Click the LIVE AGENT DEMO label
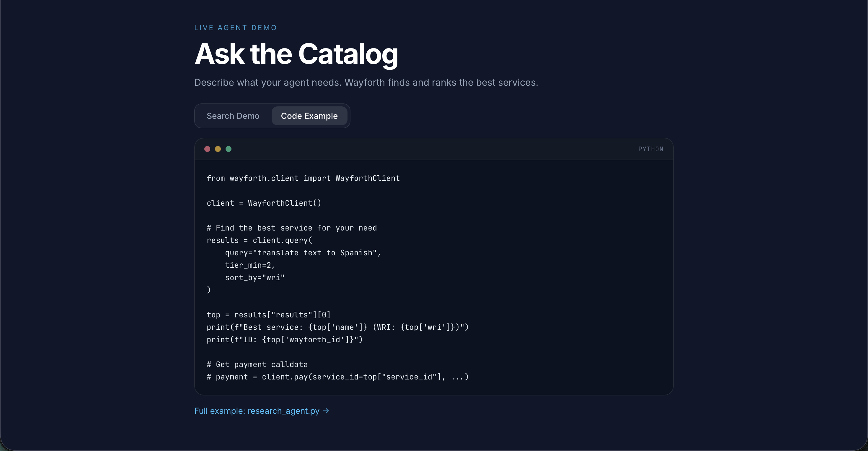Screen dimensions: 868x451 236,28
